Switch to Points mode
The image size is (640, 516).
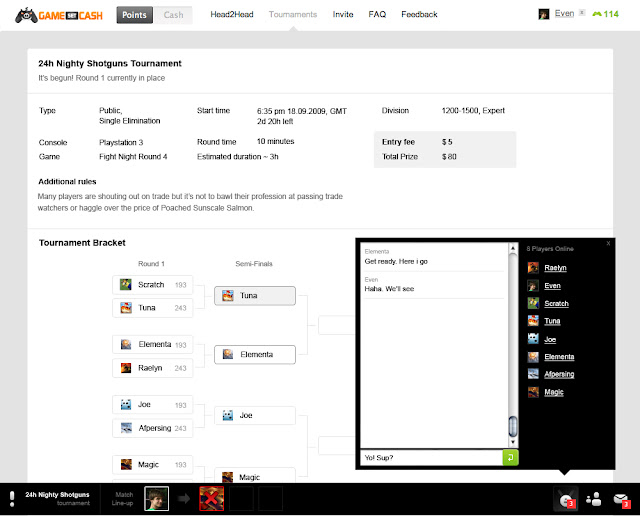pyautogui.click(x=134, y=15)
